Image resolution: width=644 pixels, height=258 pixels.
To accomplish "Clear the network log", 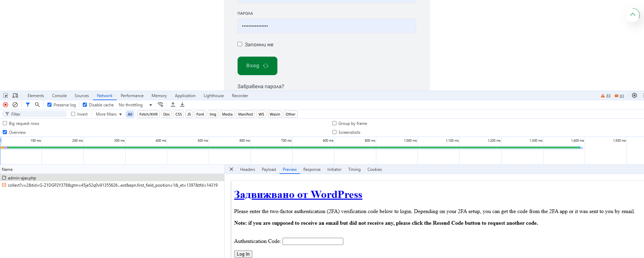I will [15, 105].
